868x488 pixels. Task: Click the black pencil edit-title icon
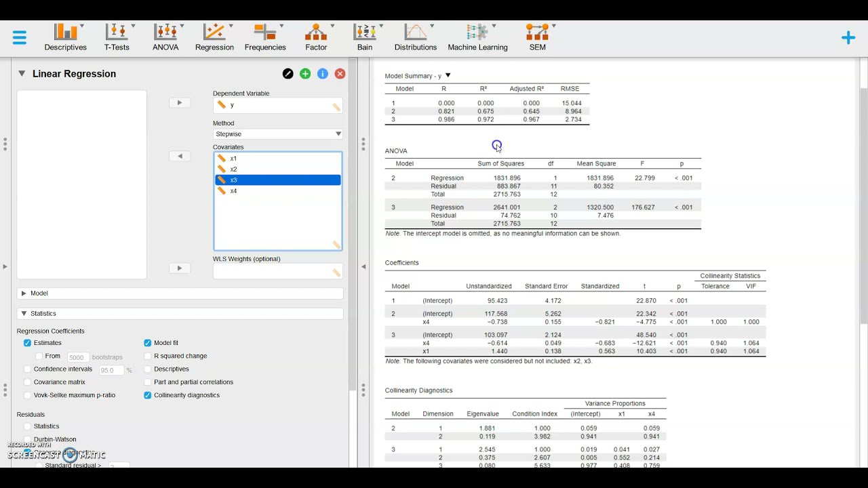[x=288, y=74]
